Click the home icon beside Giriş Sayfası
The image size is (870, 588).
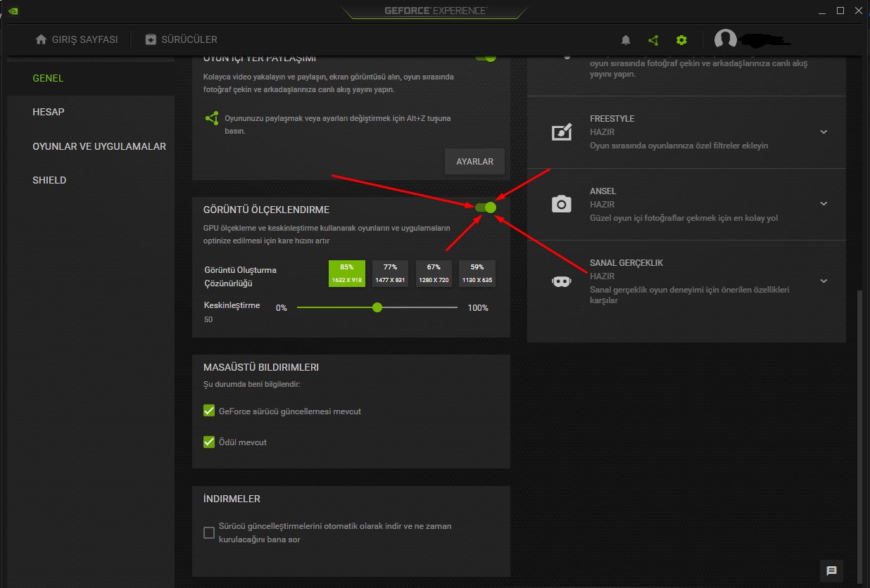[41, 39]
